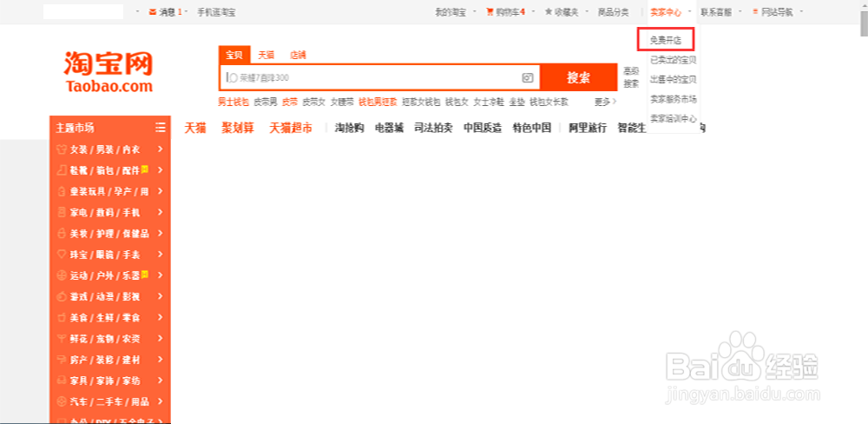
Task: Open the 阿里旅行 navigation link
Action: click(588, 128)
